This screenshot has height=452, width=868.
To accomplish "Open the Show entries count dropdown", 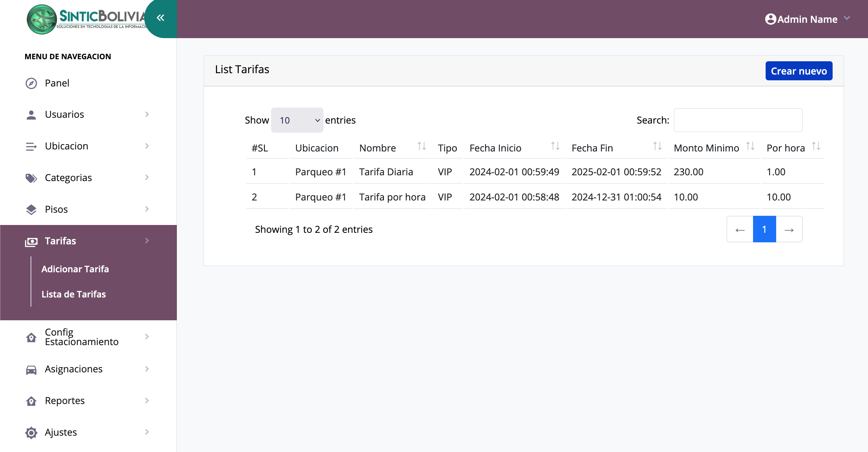I will tap(297, 120).
